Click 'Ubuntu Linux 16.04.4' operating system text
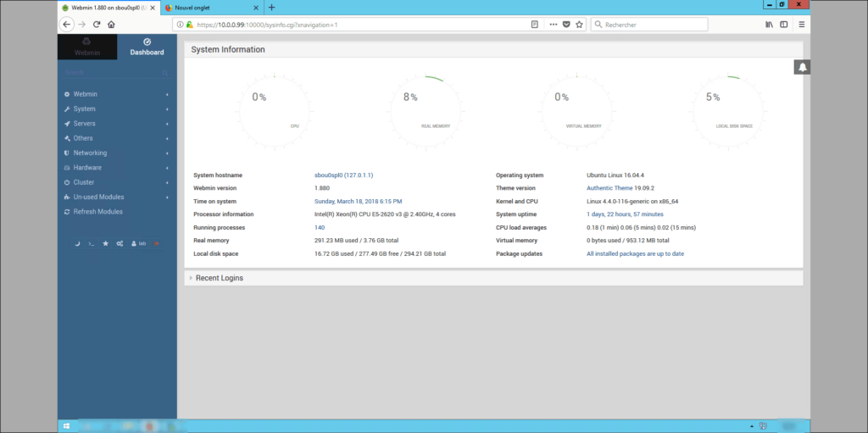Image resolution: width=868 pixels, height=433 pixels. (x=616, y=175)
